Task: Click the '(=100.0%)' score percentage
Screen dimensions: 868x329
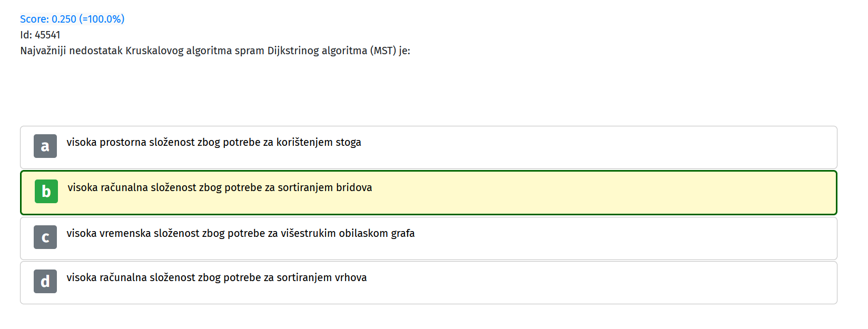Action: (x=102, y=19)
